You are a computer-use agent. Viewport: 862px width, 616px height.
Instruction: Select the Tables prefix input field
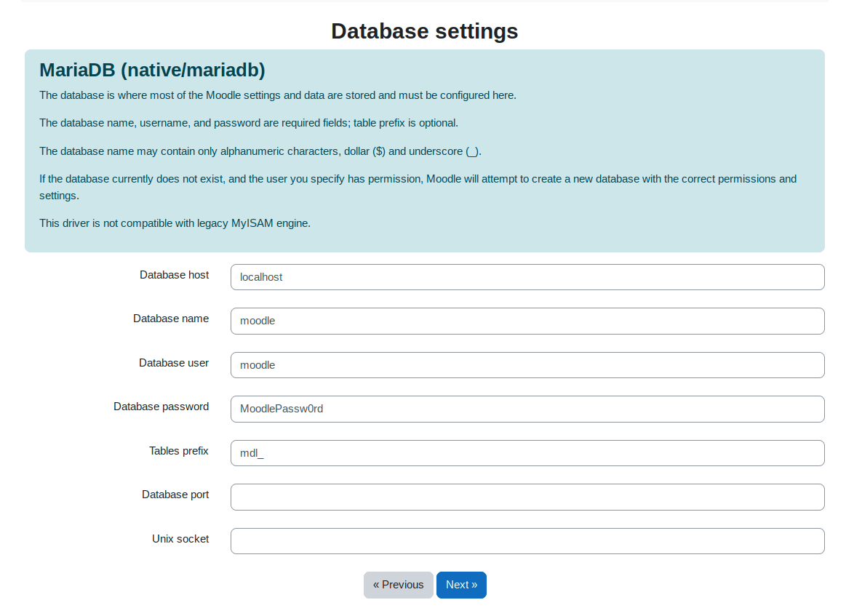tap(527, 453)
